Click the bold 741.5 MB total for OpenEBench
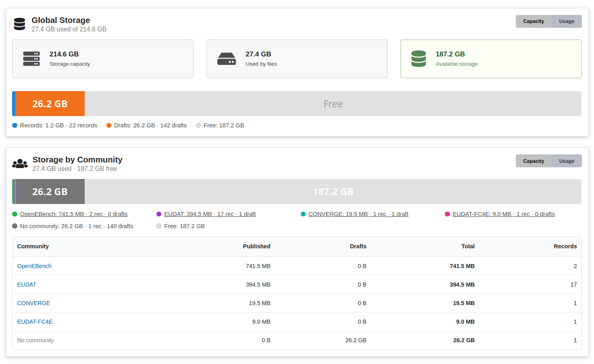The image size is (594, 364). (x=462, y=266)
